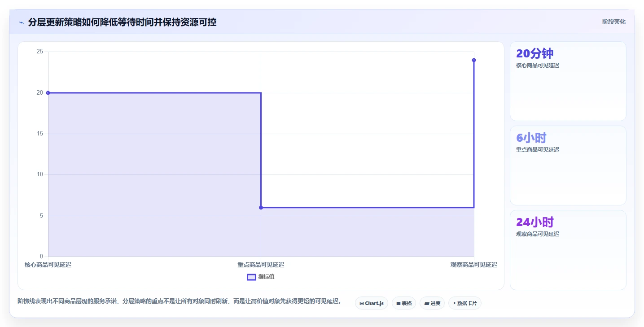
Task: Click the 6小时 stat value
Action: click(531, 138)
